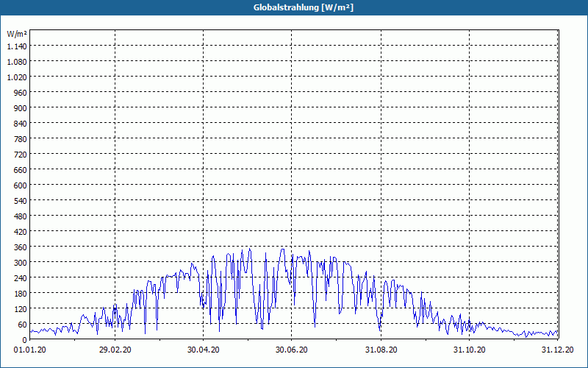Click the 600 y-axis label
Viewport: 588px width, 368px height.
click(x=21, y=185)
